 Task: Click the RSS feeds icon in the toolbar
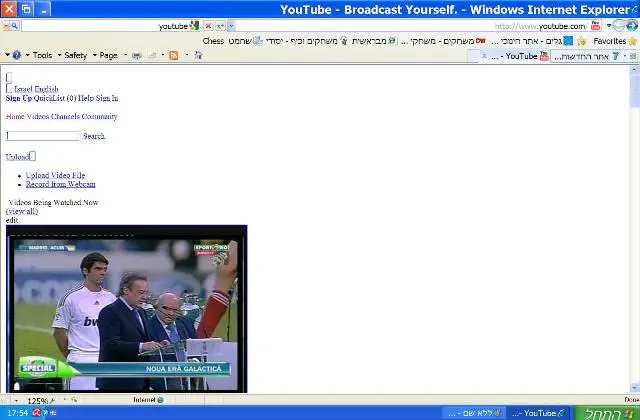pyautogui.click(x=174, y=55)
